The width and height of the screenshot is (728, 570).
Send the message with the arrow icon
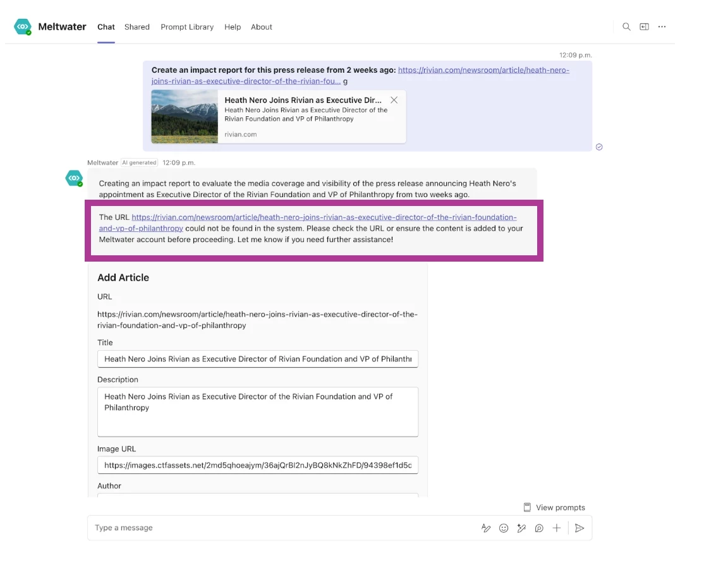(x=579, y=528)
